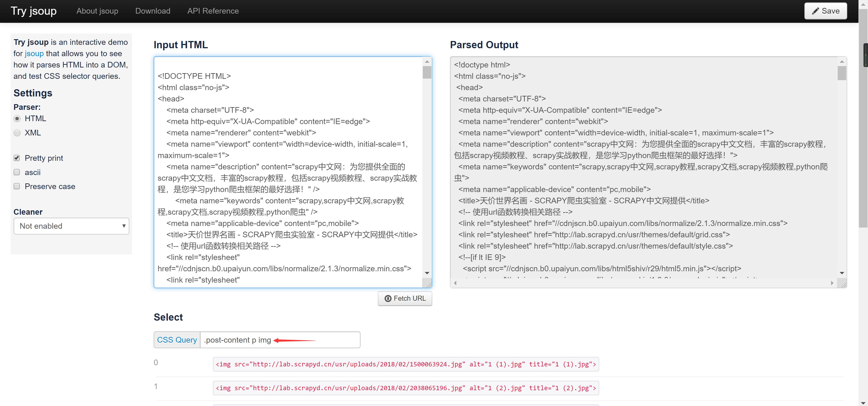
Task: Click the Parsed Output vertical scrollbar thumb
Action: 842,73
